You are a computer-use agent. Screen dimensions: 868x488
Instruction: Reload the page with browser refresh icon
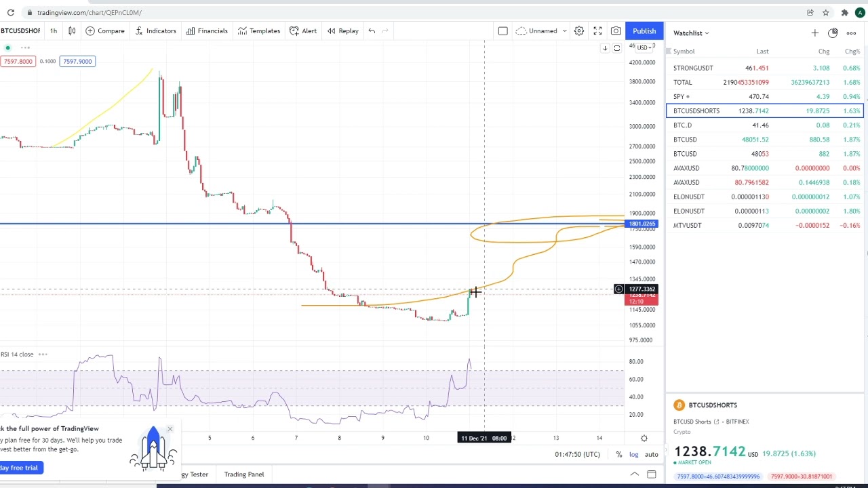11,12
